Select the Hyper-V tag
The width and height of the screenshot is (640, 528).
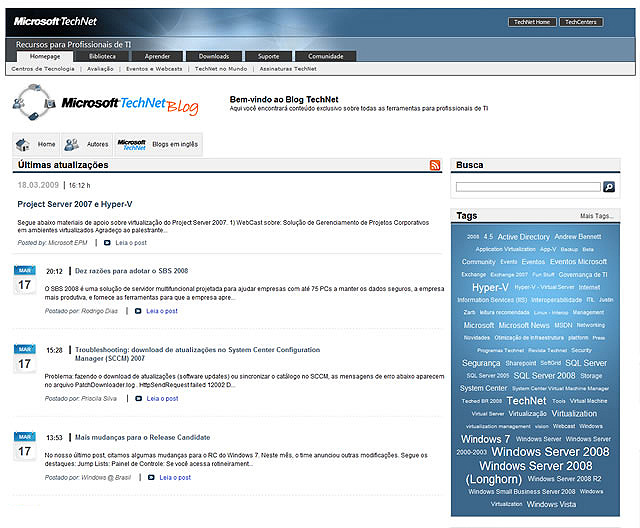[490, 287]
